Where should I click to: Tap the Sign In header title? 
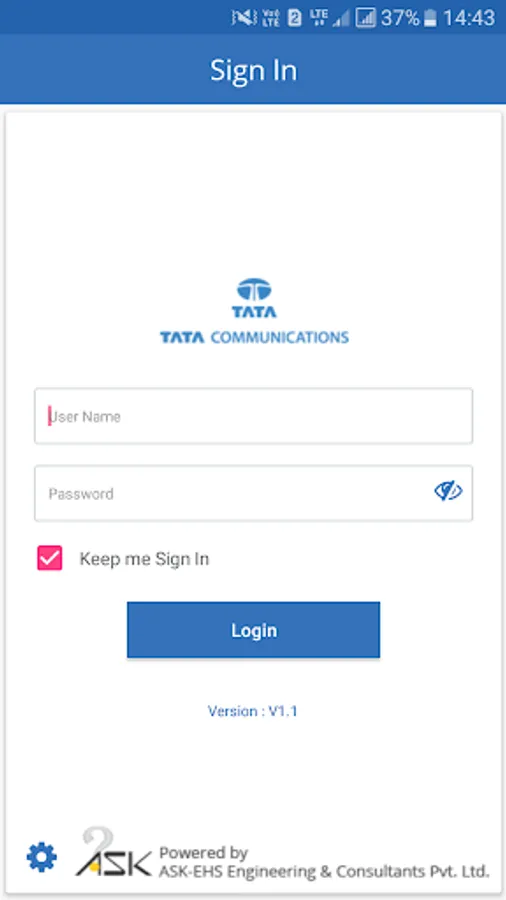pos(254,71)
